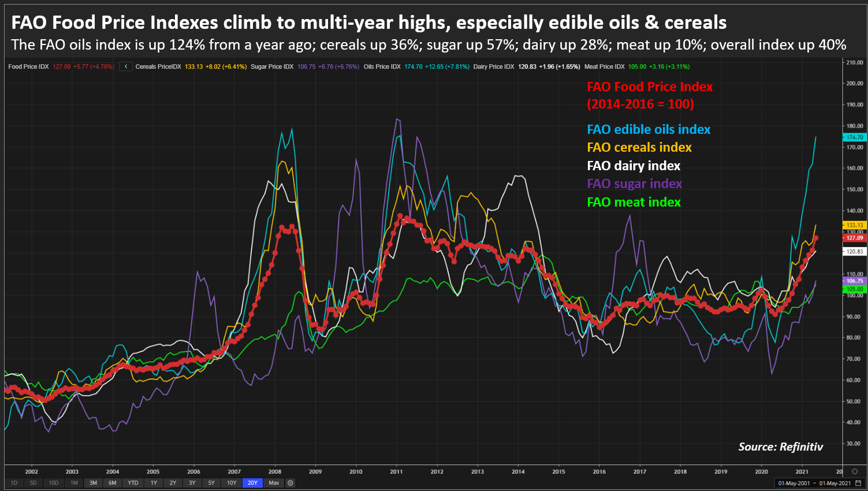The image size is (868, 491).
Task: Click the 1Y range button
Action: pos(154,483)
